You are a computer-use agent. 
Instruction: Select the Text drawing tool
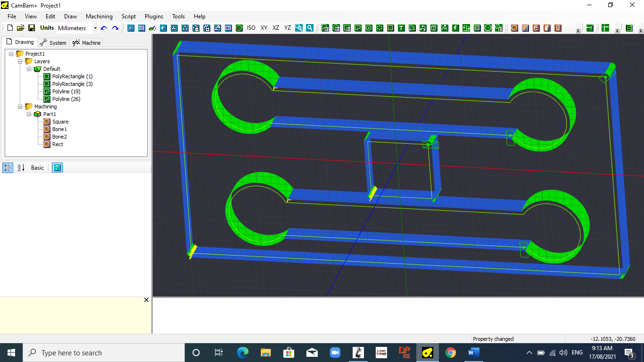pyautogui.click(x=401, y=28)
